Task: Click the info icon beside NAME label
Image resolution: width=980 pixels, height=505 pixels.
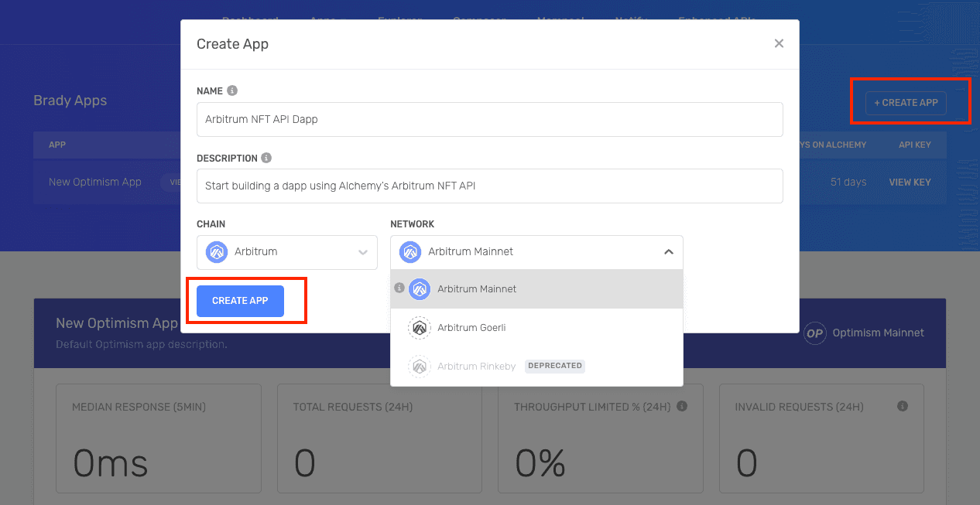Action: 232,90
